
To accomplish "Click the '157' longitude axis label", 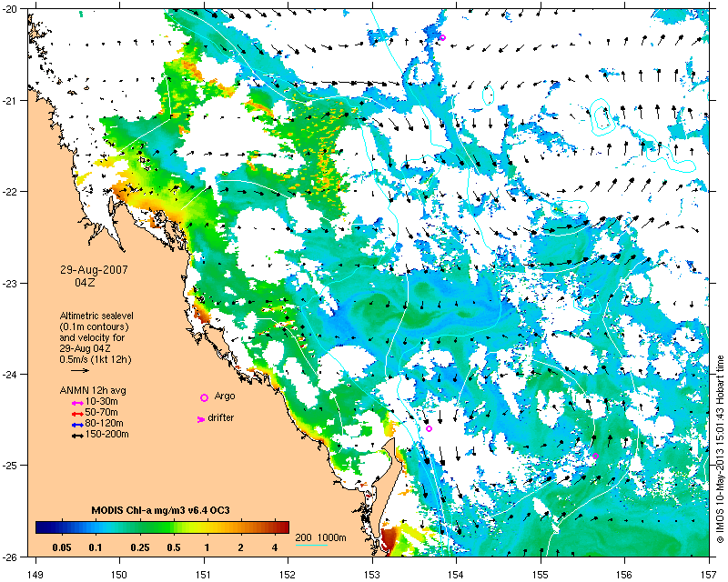I will click(709, 574).
